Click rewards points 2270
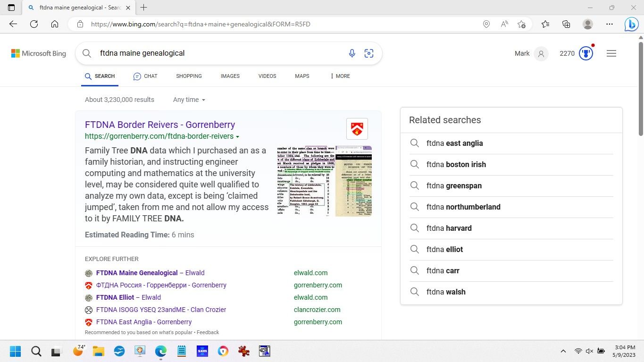 point(567,53)
